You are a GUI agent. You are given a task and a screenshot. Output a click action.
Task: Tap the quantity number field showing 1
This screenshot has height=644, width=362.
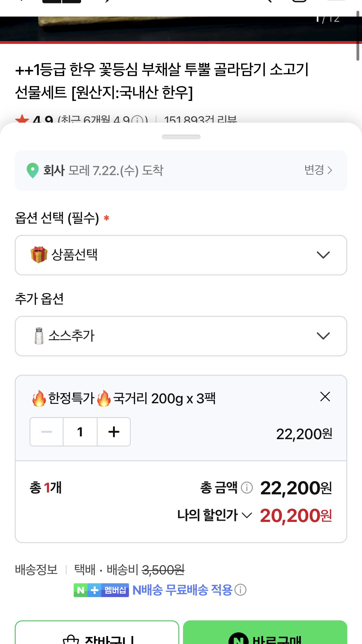80,432
